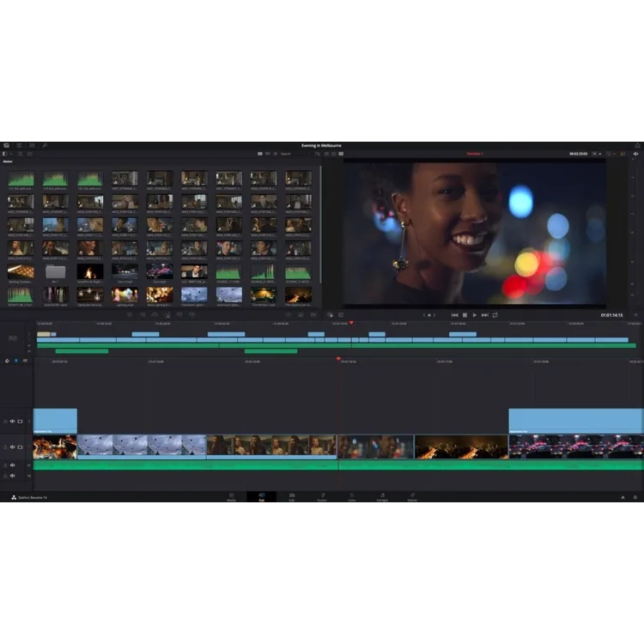Jump to previous clip with skip-back button
The image size is (644, 644).
pos(454,315)
